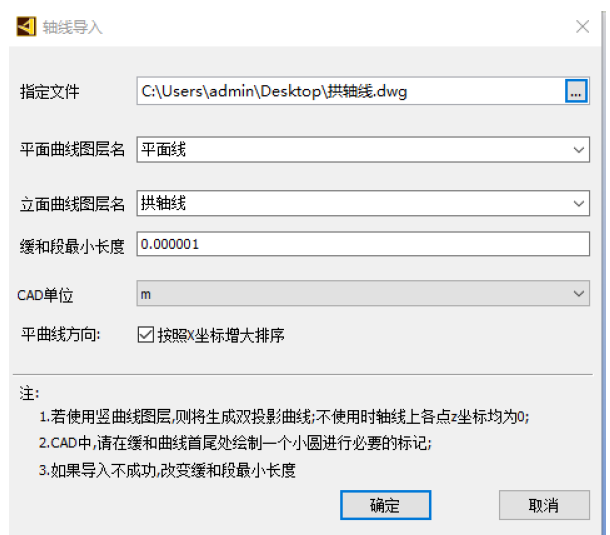Click the 指定文件 path input field
The height and width of the screenshot is (535, 610).
tap(348, 91)
